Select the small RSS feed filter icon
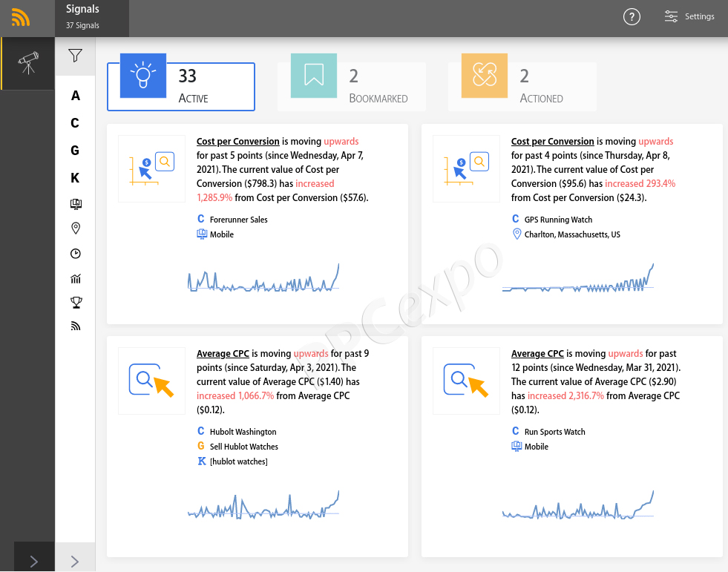 point(76,326)
